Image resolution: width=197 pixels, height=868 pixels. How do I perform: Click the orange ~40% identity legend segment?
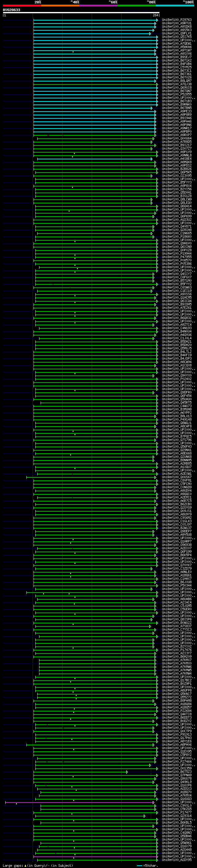click(x=60, y=6)
